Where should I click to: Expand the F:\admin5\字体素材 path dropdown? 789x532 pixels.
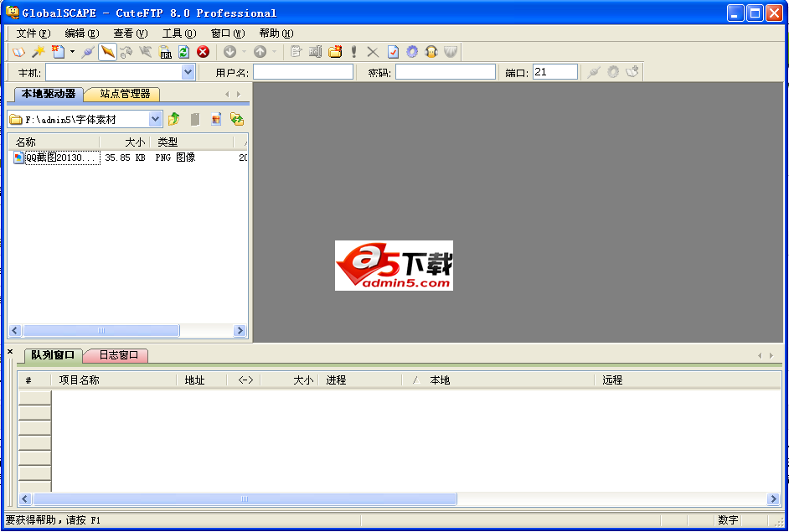[156, 119]
